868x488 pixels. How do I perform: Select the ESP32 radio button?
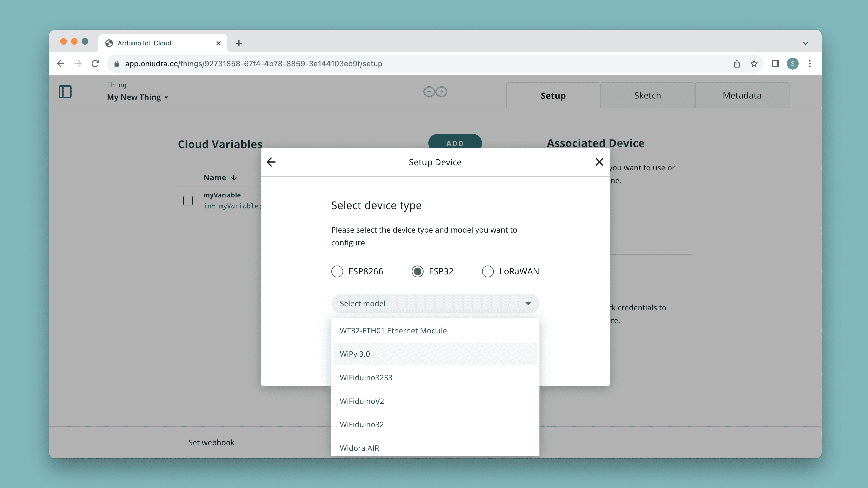click(x=417, y=271)
